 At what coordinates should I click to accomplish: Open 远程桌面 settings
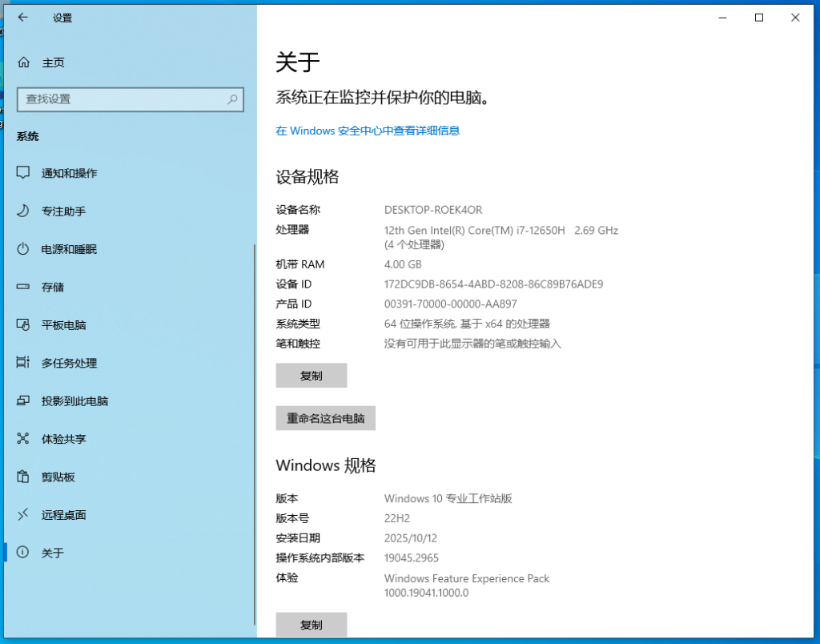(63, 514)
